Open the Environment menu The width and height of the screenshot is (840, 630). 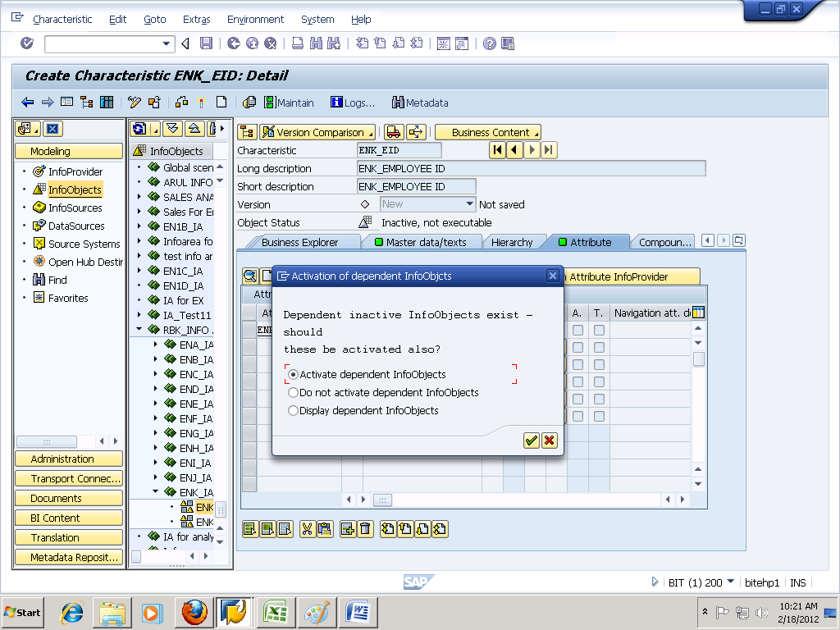click(256, 20)
